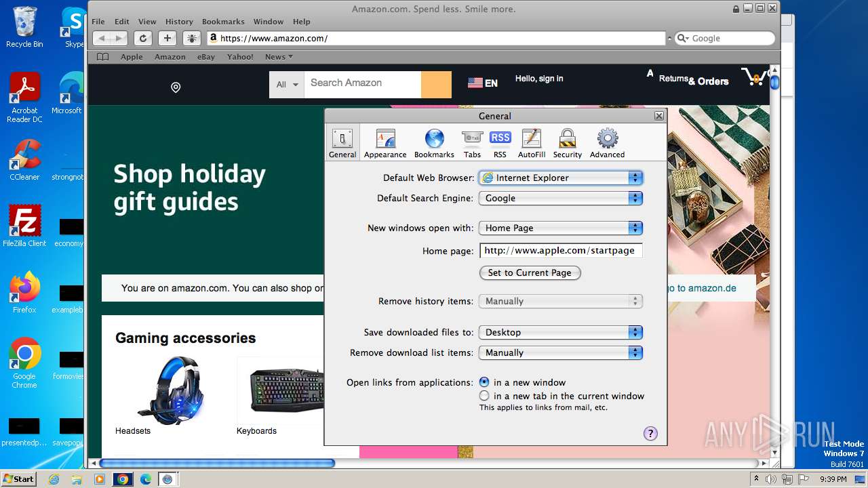The image size is (868, 488).
Task: Click the Set to Current Page button
Action: coord(530,272)
